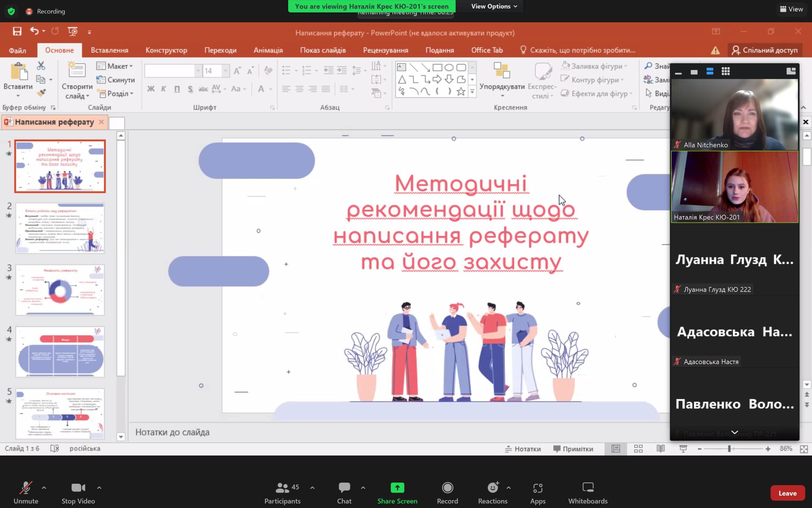Click the Copy icon in Буфер обміну
Image resolution: width=812 pixels, height=508 pixels.
[41, 80]
